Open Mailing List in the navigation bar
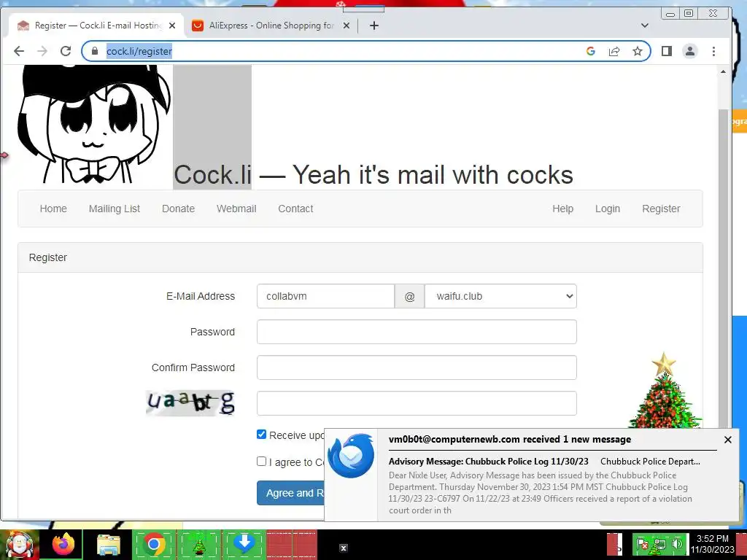 (x=115, y=209)
